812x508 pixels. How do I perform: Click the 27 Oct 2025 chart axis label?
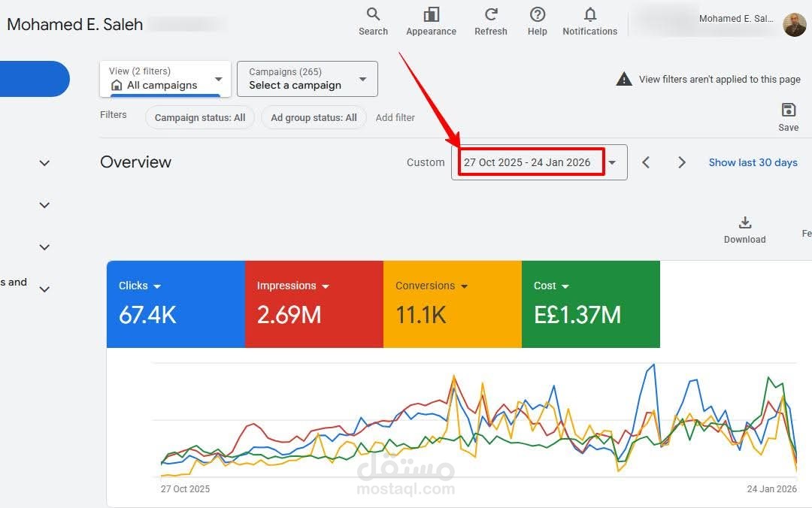(185, 489)
